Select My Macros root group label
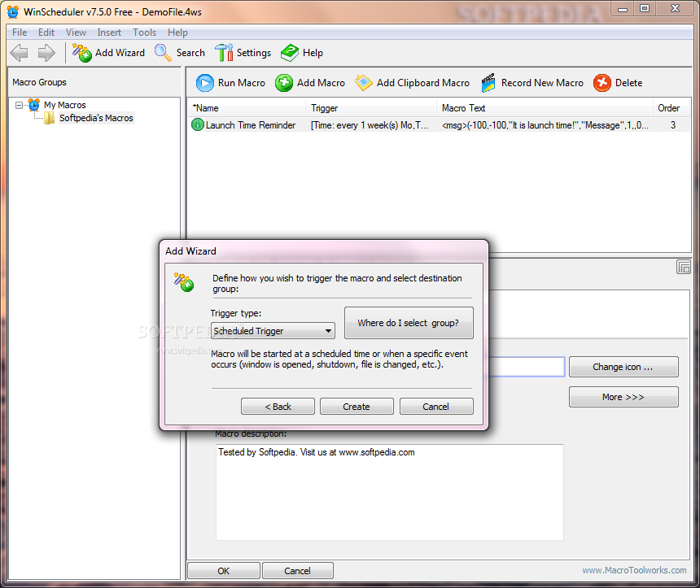This screenshot has height=588, width=700. [x=65, y=105]
